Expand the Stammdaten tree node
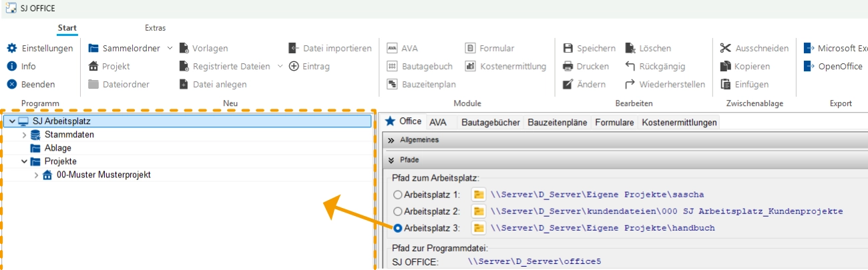 coord(24,135)
